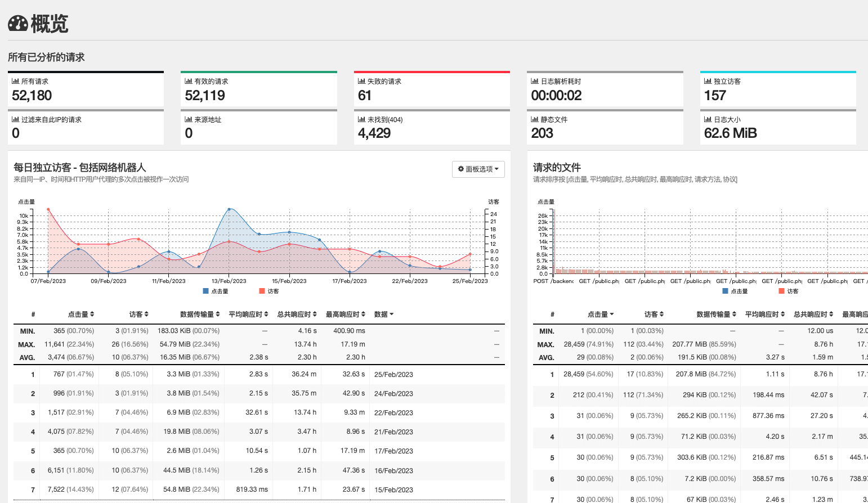Sort requested files table by 数据传输量 column
The image size is (868, 503).
tap(716, 314)
